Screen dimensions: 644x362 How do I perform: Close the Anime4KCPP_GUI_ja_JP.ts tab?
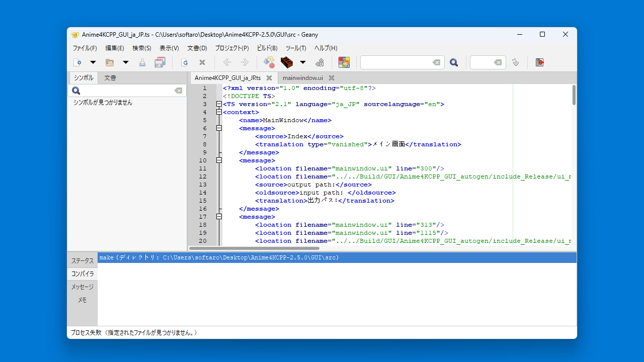269,78
